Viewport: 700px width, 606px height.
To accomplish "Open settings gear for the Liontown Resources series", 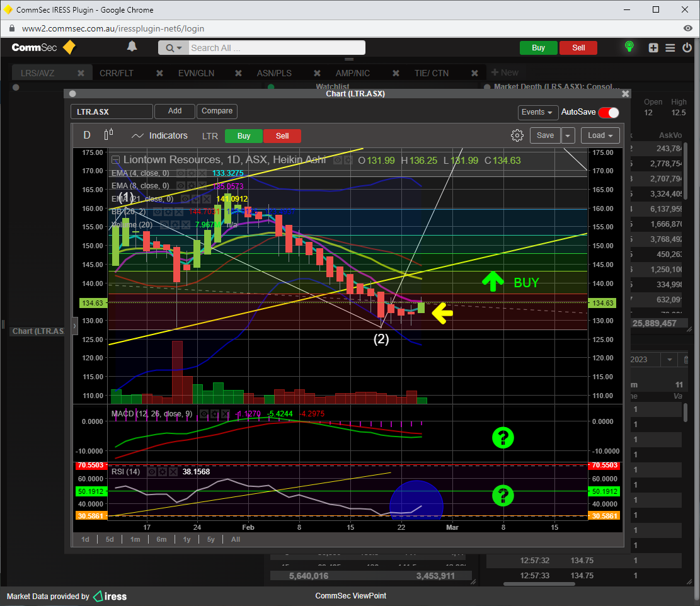I will click(348, 160).
